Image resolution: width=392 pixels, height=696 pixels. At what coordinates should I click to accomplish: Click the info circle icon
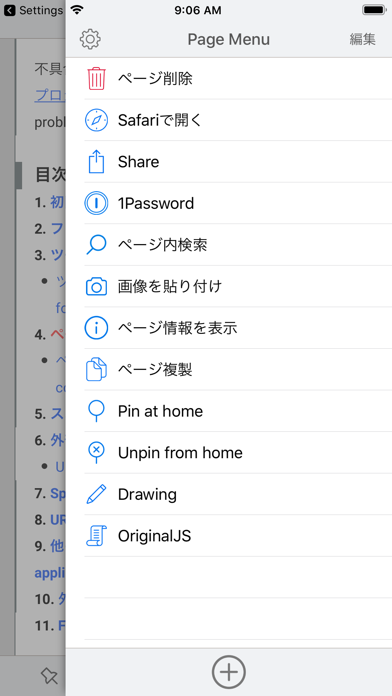(x=96, y=328)
